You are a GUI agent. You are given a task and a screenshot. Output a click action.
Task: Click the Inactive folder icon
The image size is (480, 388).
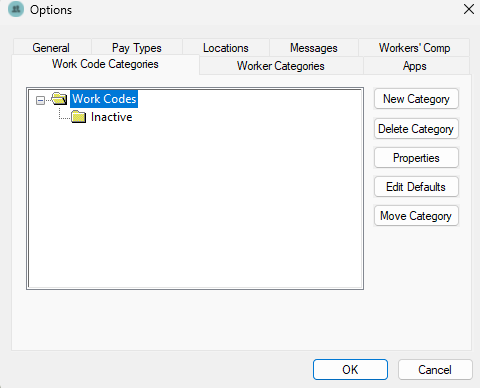(79, 117)
